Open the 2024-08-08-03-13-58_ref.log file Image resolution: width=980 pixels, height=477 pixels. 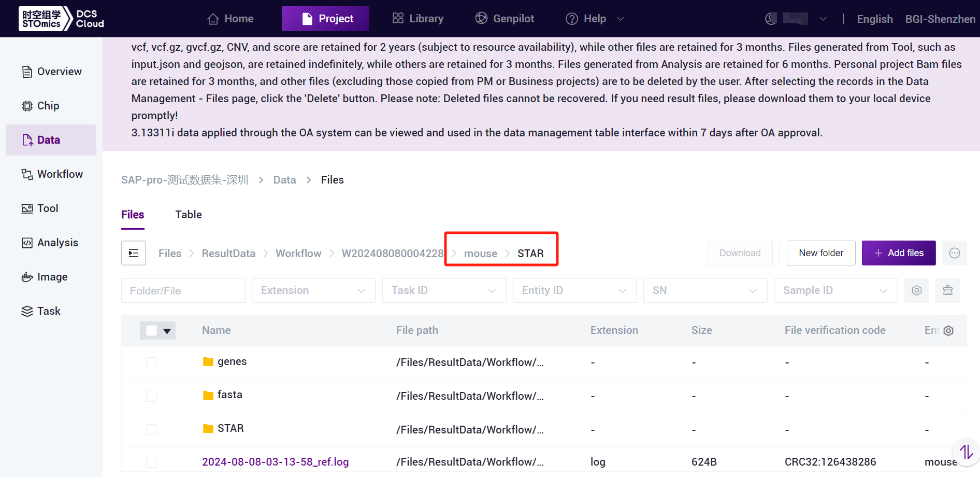[x=275, y=462]
